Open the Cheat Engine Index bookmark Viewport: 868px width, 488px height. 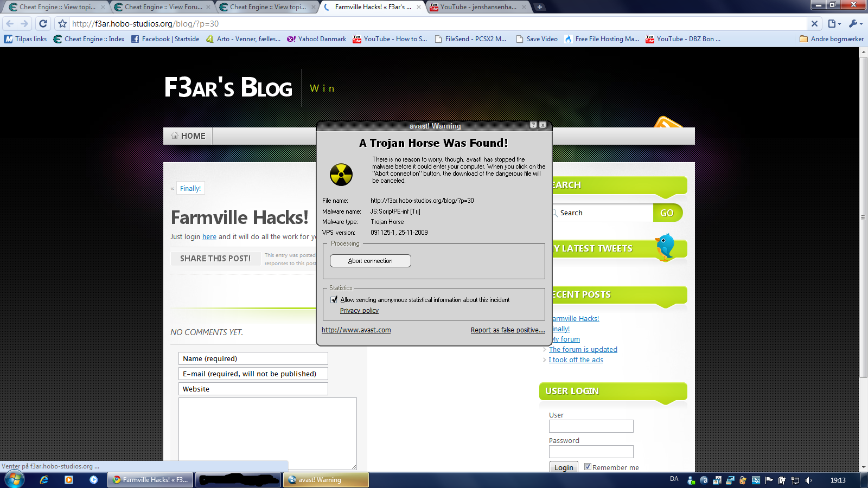click(89, 39)
